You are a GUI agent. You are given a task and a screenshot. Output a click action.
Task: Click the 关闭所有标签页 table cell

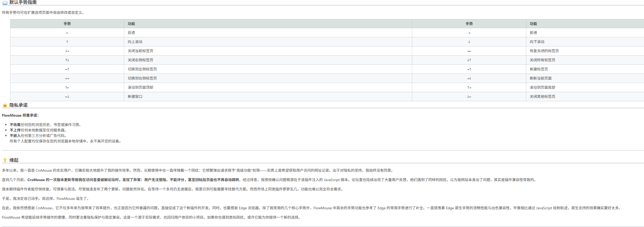pos(542,60)
